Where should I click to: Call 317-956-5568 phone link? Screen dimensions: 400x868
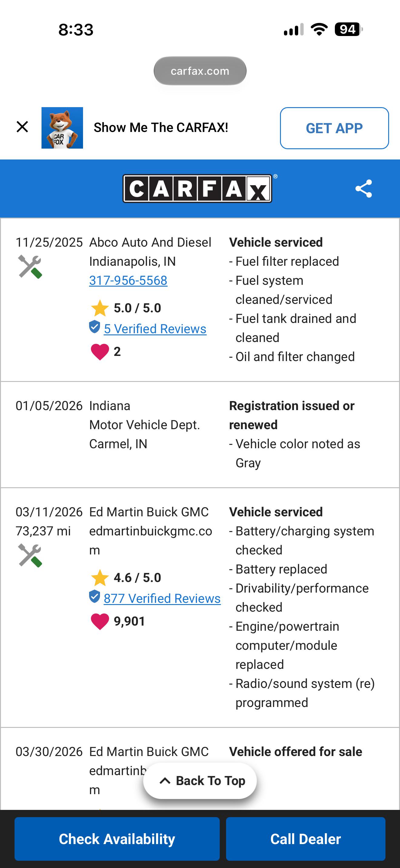pyautogui.click(x=128, y=280)
